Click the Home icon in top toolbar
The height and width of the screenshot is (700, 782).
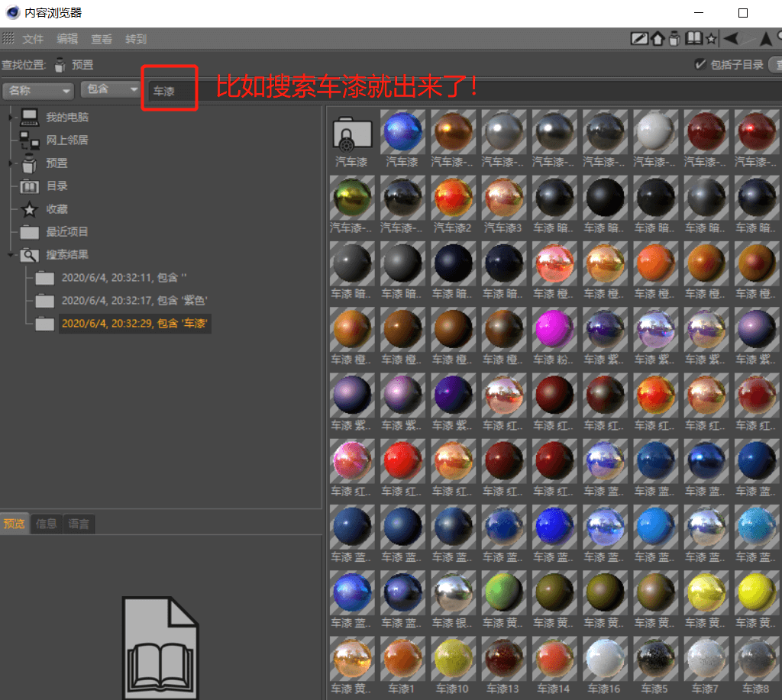pyautogui.click(x=657, y=39)
